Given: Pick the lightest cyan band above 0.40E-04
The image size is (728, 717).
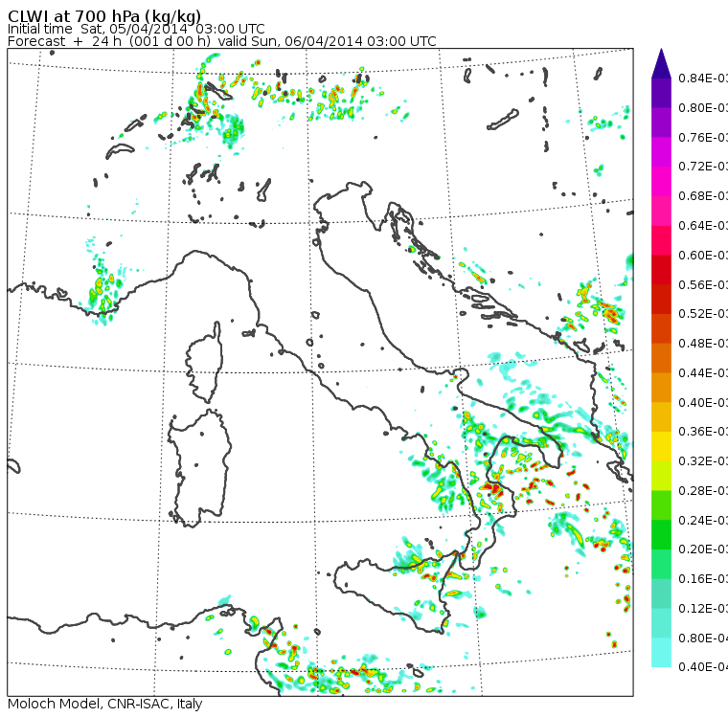Looking at the screenshot, I should [x=661, y=653].
